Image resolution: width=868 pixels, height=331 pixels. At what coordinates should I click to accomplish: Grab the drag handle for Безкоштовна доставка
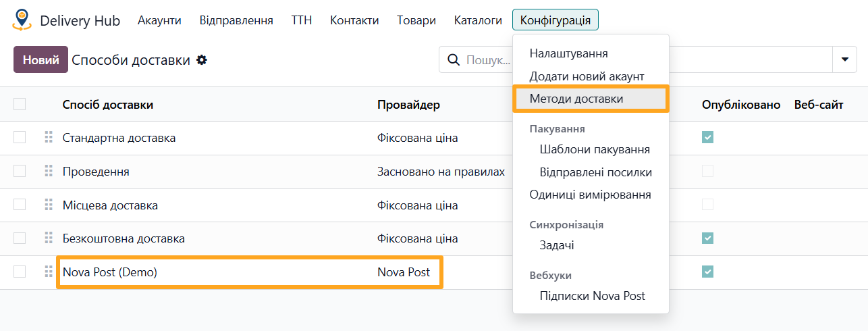[49, 238]
